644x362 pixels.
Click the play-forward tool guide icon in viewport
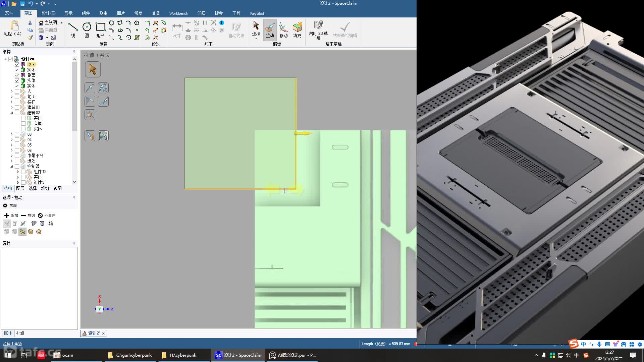[x=103, y=136]
